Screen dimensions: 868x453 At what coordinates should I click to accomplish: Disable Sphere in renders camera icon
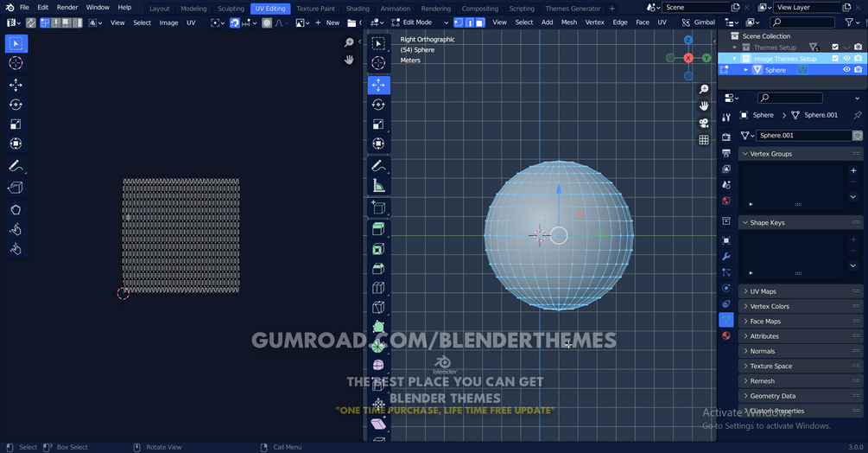[x=858, y=70]
